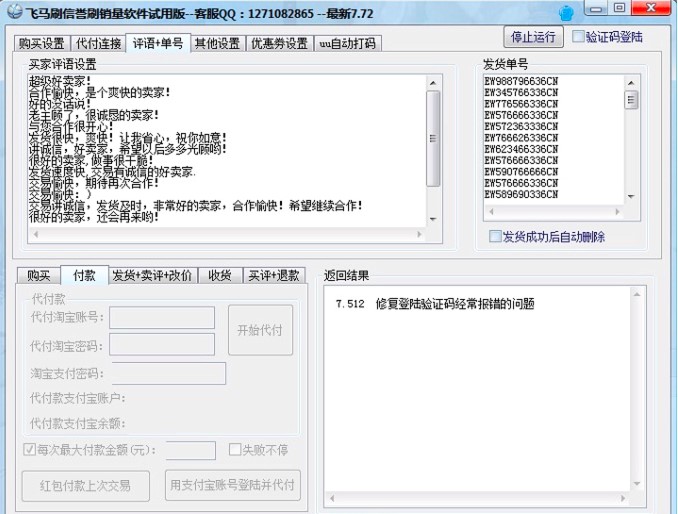
Task: Click left arrow of 买家评语 horizontal scrollbar
Action: pos(36,234)
